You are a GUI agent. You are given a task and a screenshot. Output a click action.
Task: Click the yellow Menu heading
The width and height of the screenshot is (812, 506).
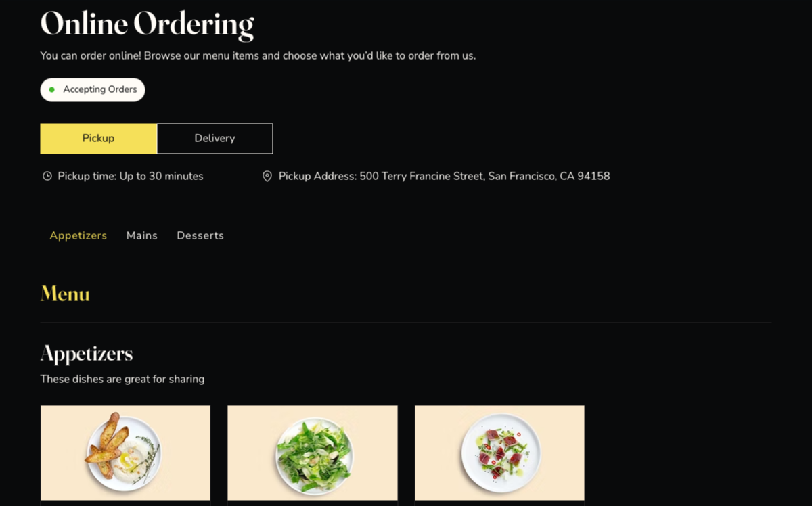tap(65, 294)
